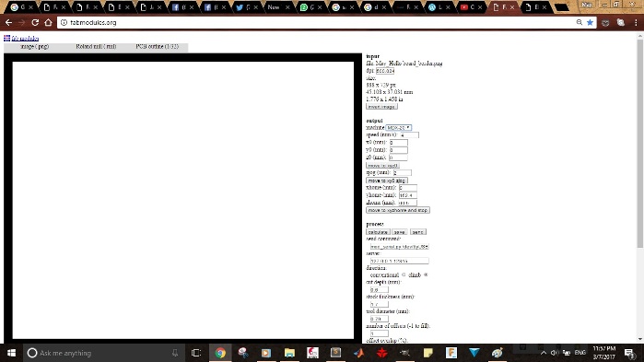Open the Chrome three-dot menu
Screen dimensions: 644x362
[636, 23]
